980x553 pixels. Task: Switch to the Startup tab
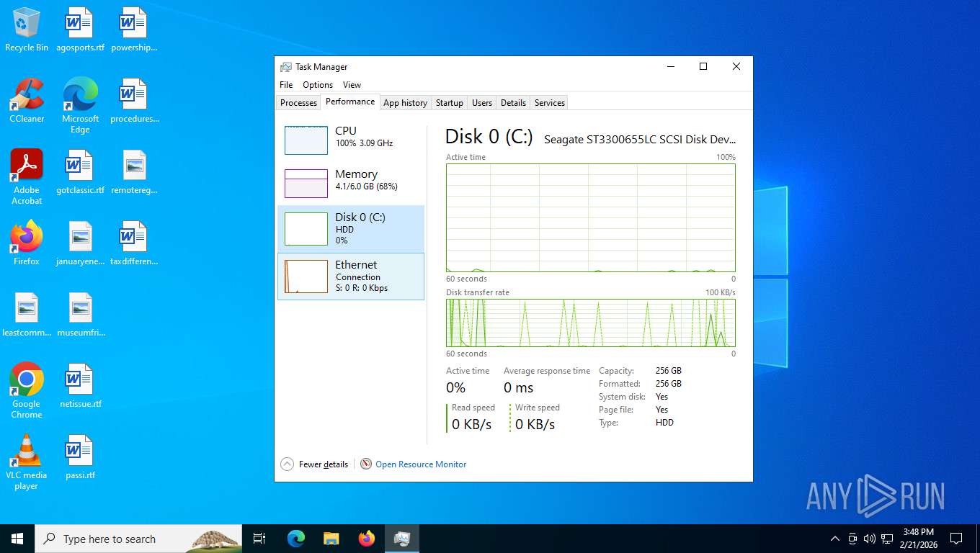coord(449,103)
